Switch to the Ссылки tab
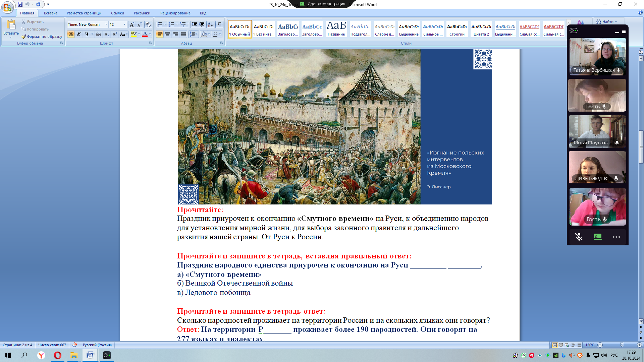 tap(117, 13)
